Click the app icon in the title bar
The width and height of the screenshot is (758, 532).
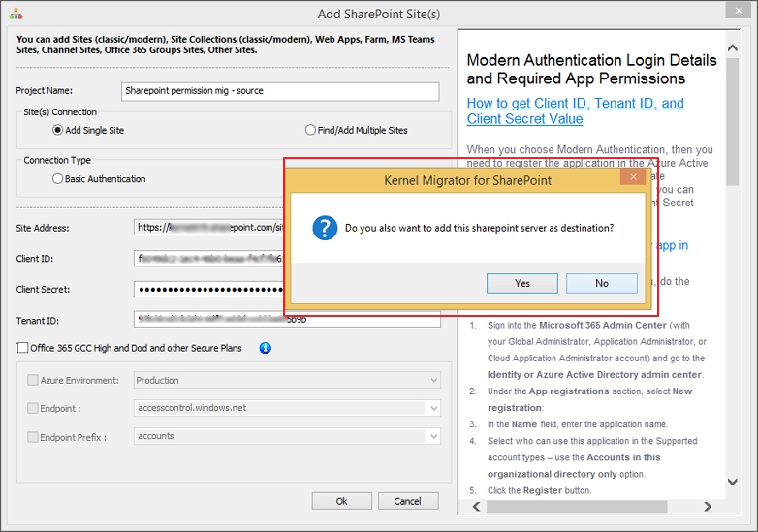click(x=16, y=14)
